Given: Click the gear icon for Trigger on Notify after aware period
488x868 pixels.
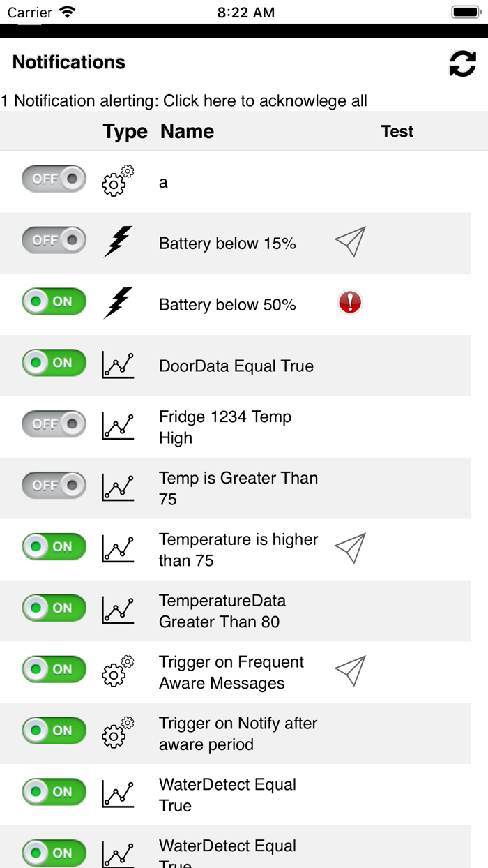Looking at the screenshot, I should point(117,731).
